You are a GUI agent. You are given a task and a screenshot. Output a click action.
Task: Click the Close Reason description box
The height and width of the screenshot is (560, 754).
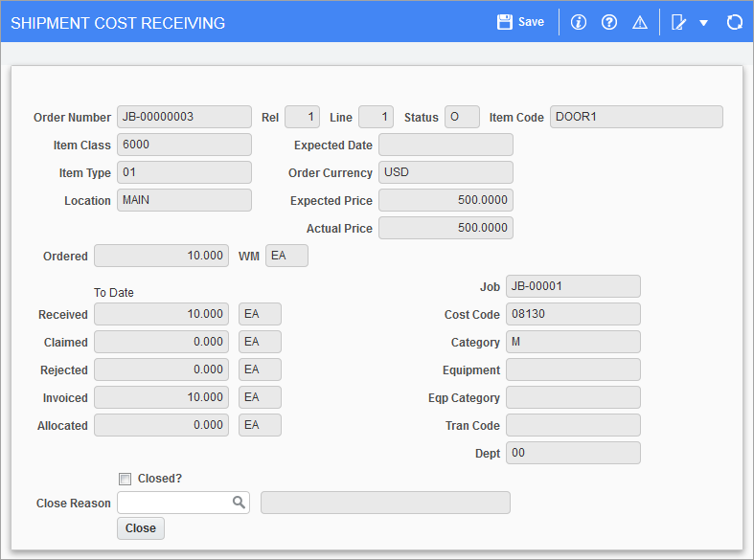click(385, 503)
